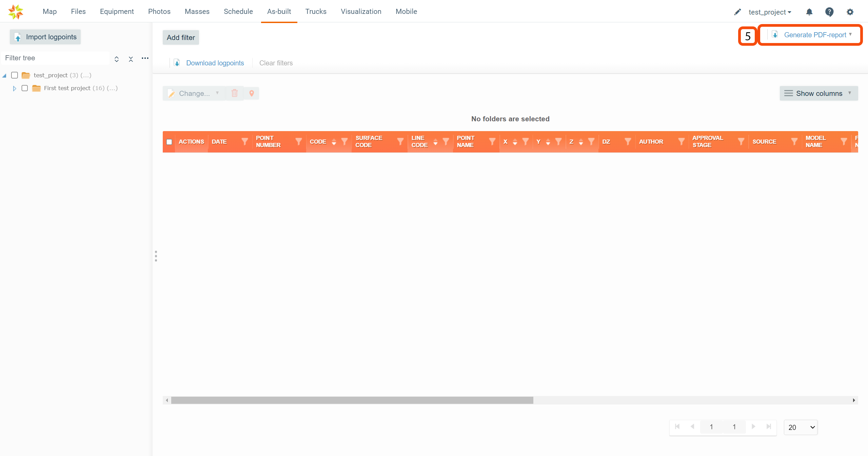Viewport: 868px width, 456px height.
Task: Check the test_project folder checkbox
Action: [x=15, y=75]
